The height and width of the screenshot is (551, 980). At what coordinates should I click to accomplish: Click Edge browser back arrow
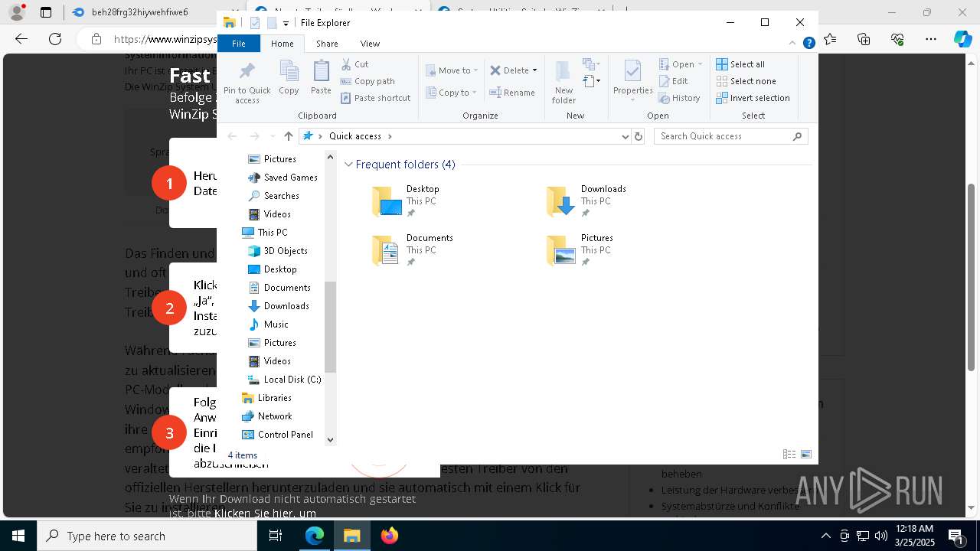pos(21,39)
